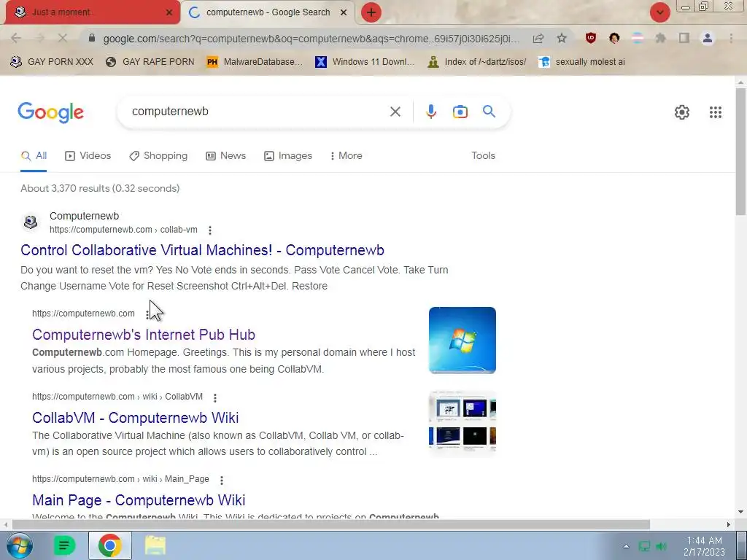Open options dots for CollabVM wiki result
This screenshot has height=560, width=747.
pos(215,397)
